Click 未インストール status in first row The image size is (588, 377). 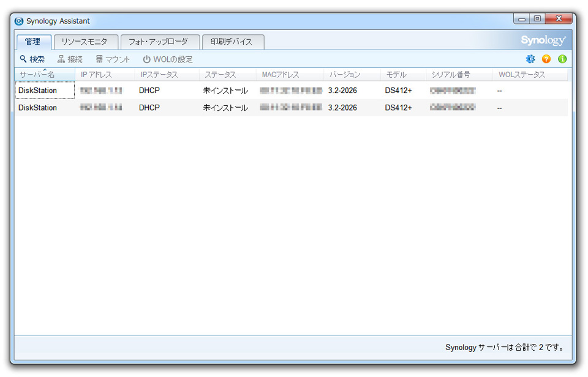(x=225, y=91)
